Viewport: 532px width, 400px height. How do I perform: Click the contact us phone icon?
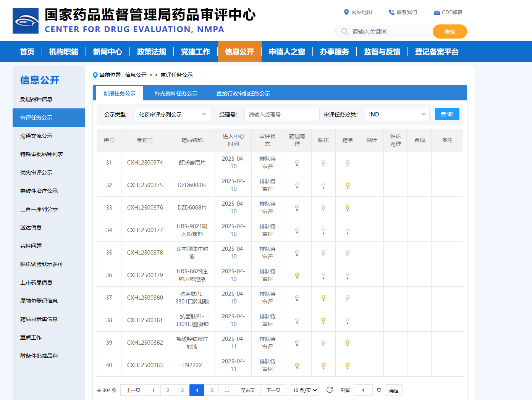point(391,12)
